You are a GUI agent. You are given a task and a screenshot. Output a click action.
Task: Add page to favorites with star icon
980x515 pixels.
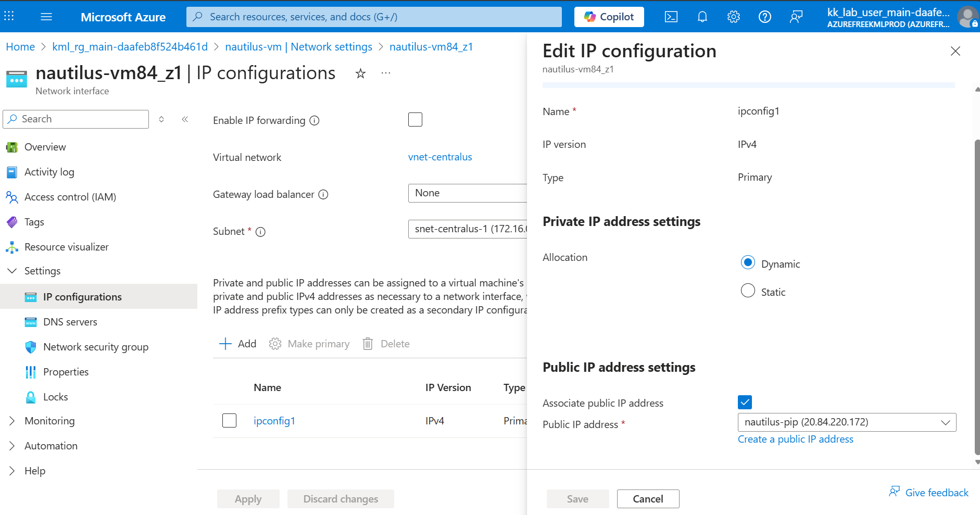point(360,73)
